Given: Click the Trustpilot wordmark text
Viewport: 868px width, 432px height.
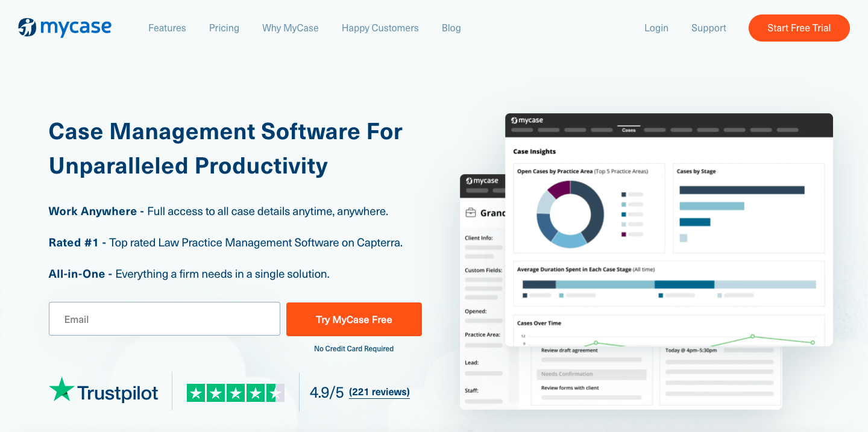Looking at the screenshot, I should (x=118, y=393).
